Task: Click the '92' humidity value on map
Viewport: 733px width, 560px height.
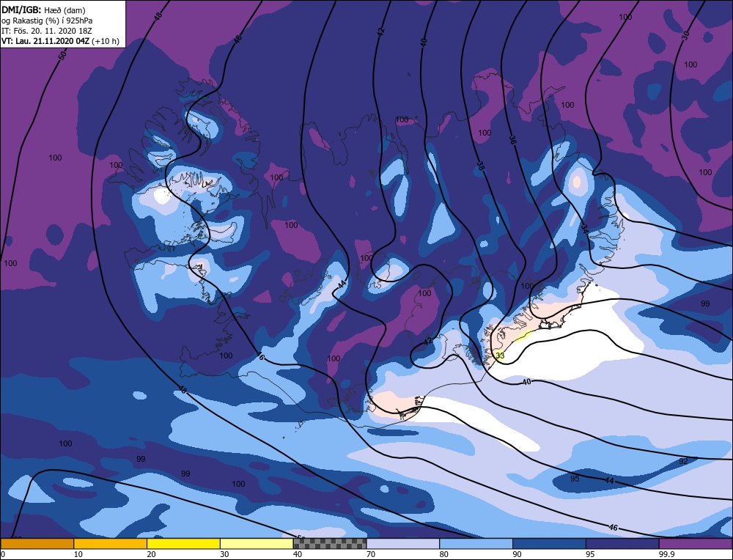Action: (x=683, y=461)
